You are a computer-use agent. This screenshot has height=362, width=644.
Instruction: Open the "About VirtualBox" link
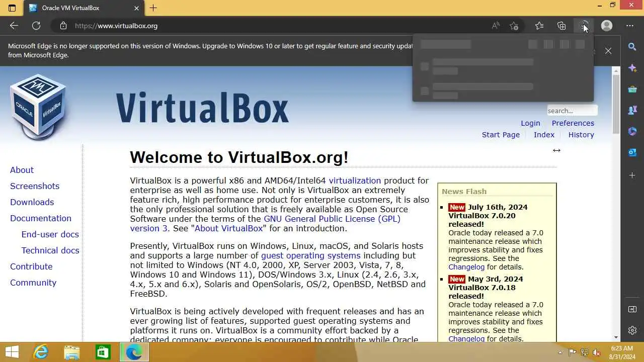coord(228,228)
